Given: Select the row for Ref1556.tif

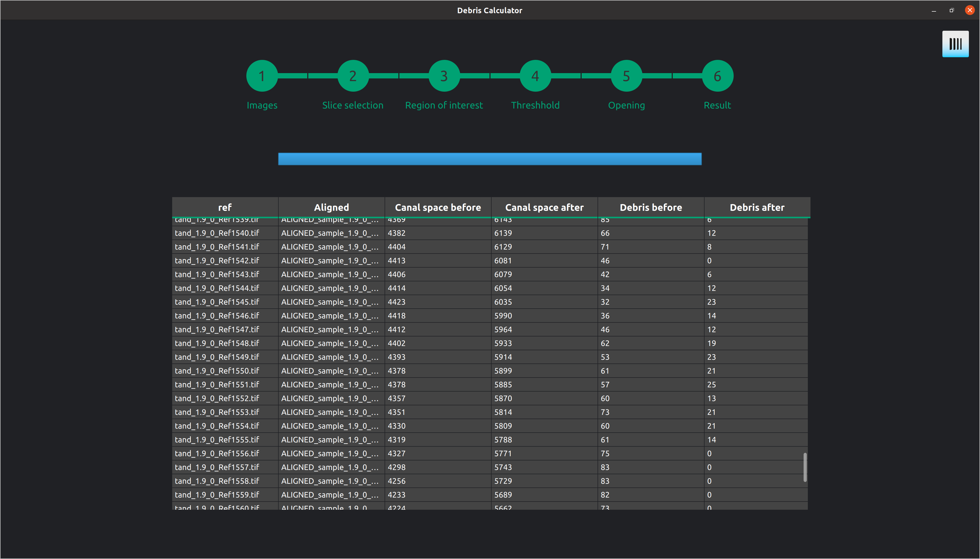Looking at the screenshot, I should click(217, 453).
